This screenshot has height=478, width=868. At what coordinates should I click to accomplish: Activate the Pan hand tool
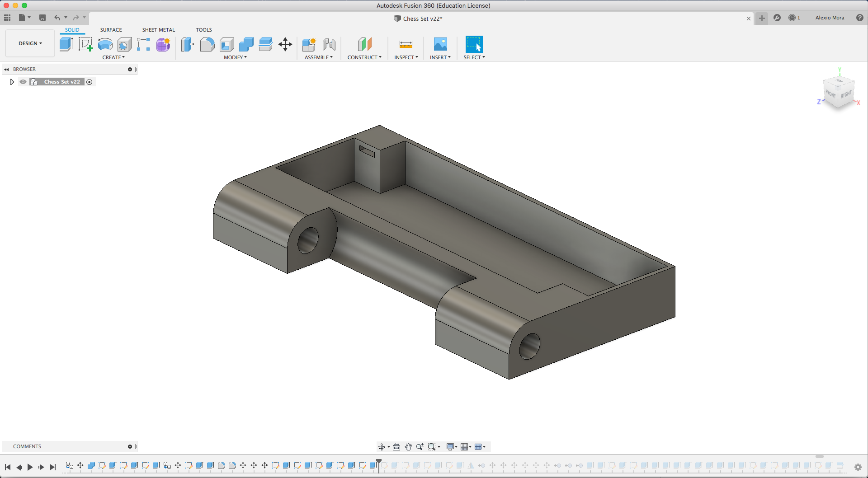[408, 447]
